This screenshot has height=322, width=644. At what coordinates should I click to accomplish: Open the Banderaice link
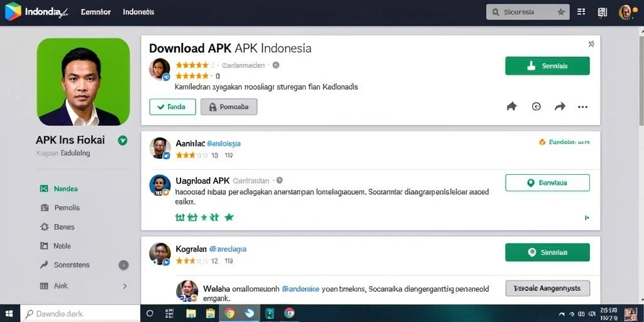coord(301,289)
